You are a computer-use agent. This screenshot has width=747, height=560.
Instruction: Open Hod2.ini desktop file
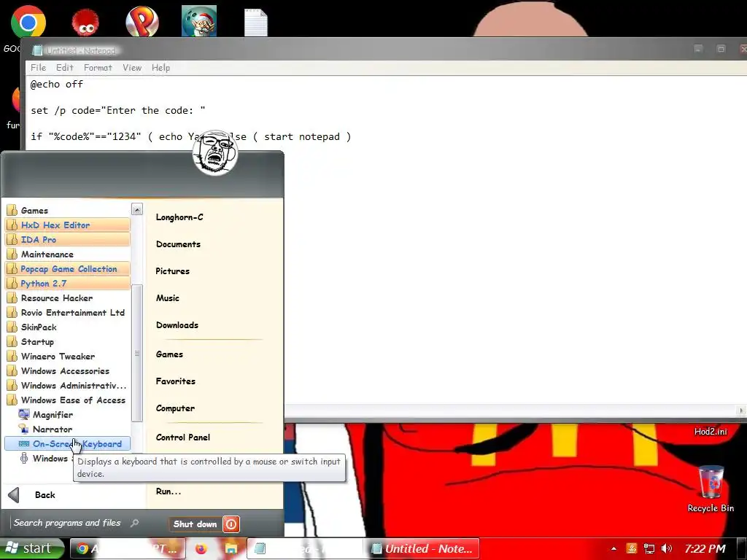point(711,432)
